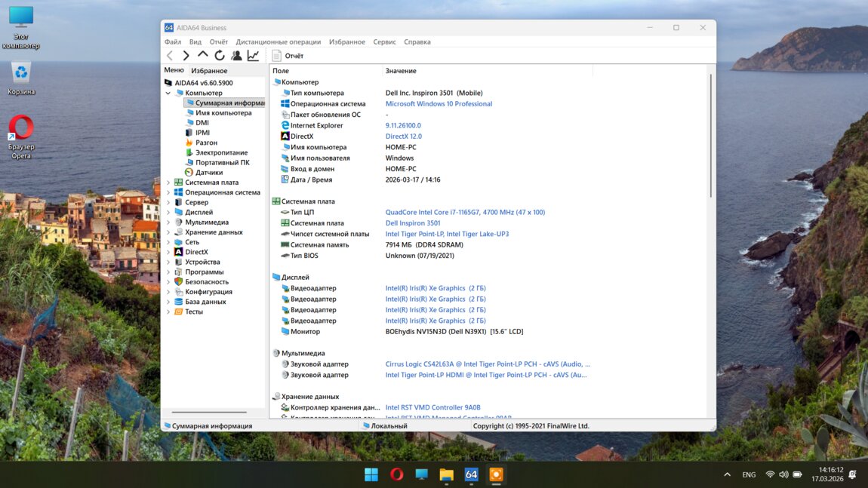This screenshot has width=868, height=488.
Task: Open the graph chart toolbar icon
Action: coord(253,56)
